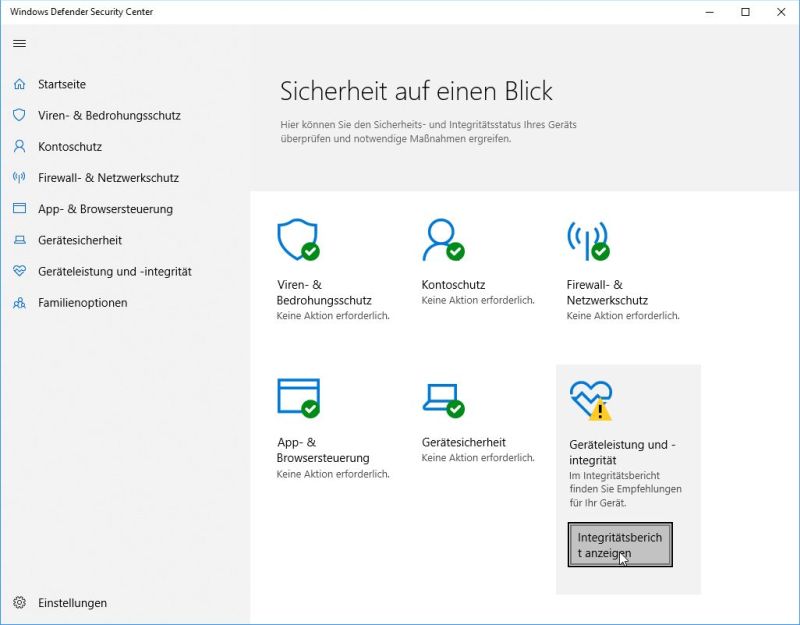The height and width of the screenshot is (625, 800).
Task: Click 'Im Integritätsbericht finden Sie Empfehlungen' text
Action: [x=625, y=489]
